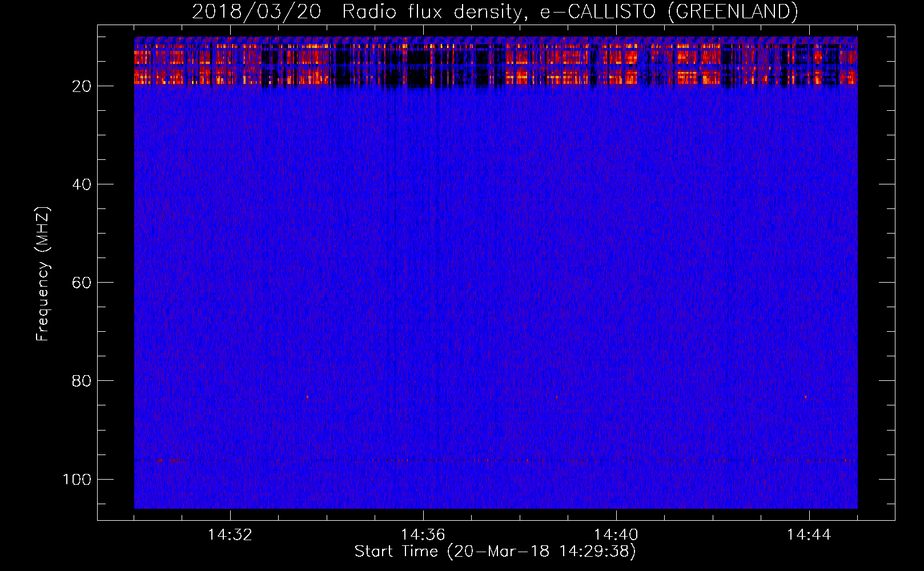Click the 60 MHz frequency tick label
924x571 pixels.
[x=82, y=283]
